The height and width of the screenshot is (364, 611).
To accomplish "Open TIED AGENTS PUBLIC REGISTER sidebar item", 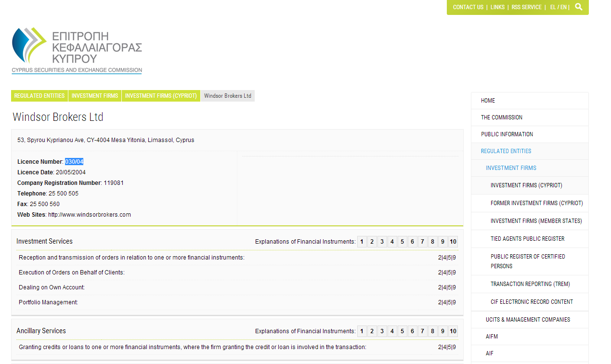I will [530, 239].
